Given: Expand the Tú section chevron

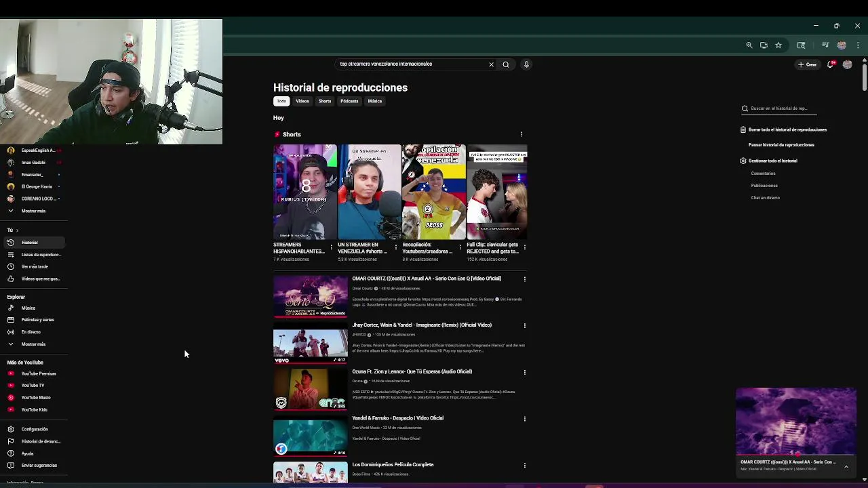Looking at the screenshot, I should pyautogui.click(x=17, y=230).
